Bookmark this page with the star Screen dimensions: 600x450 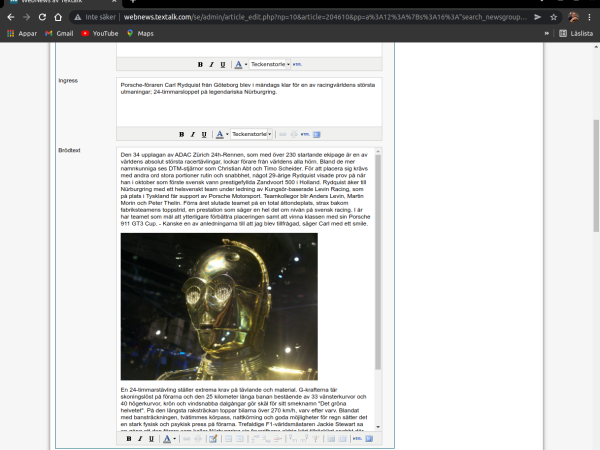[x=553, y=17]
